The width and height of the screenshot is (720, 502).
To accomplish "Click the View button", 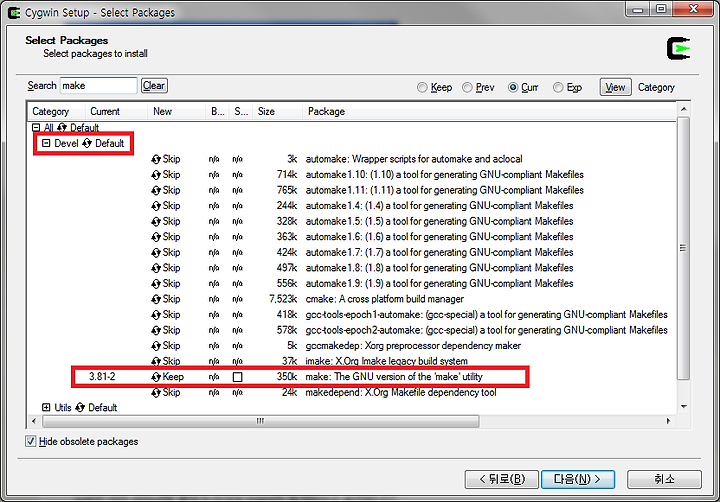I will [615, 87].
